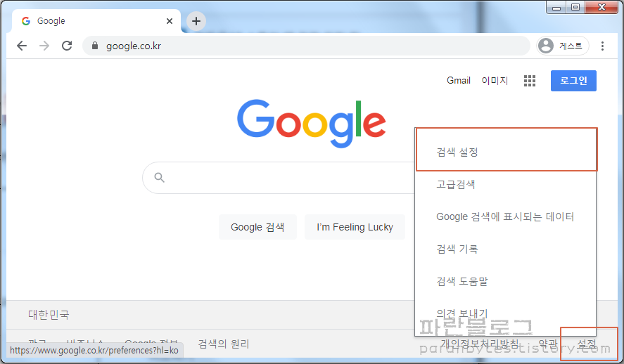Close the Google tab
The image size is (624, 364).
click(x=170, y=21)
